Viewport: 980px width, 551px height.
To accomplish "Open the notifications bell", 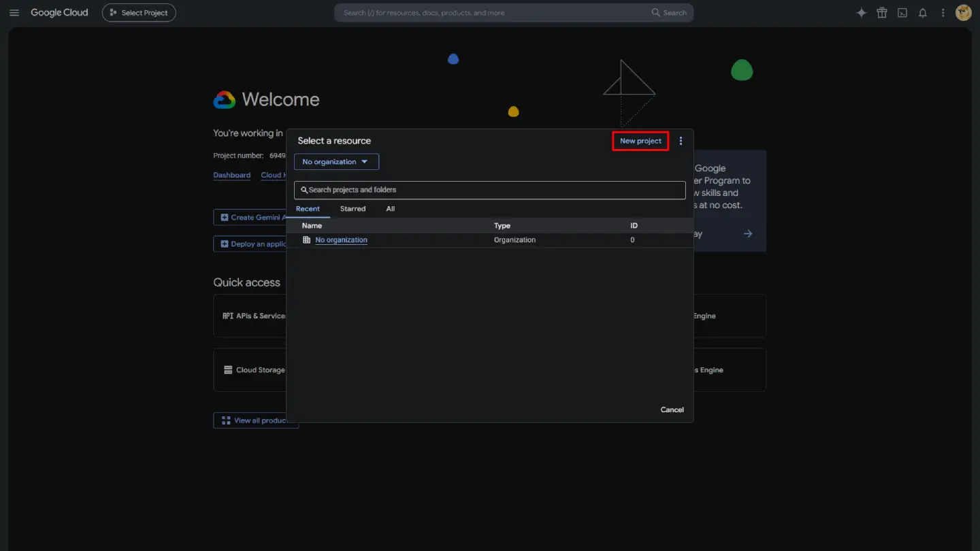I will (x=923, y=13).
